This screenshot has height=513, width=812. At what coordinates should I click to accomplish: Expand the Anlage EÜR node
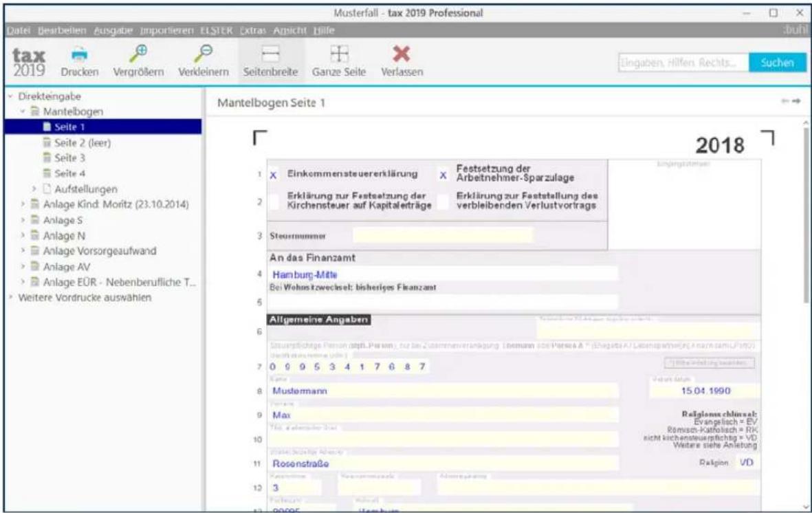23,282
